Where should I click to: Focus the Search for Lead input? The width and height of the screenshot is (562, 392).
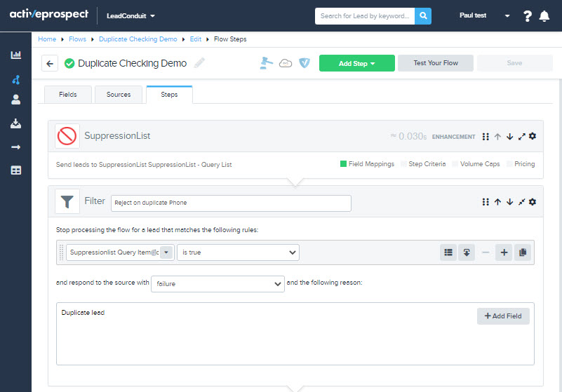coord(365,16)
